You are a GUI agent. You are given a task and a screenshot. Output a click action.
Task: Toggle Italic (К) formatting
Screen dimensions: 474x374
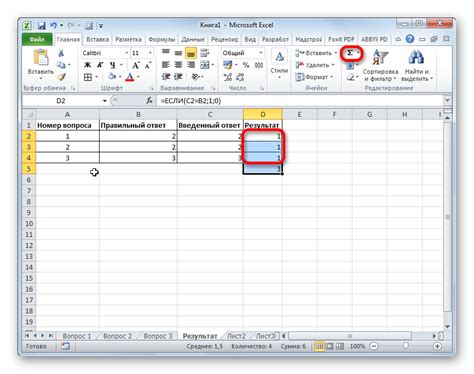(x=100, y=65)
